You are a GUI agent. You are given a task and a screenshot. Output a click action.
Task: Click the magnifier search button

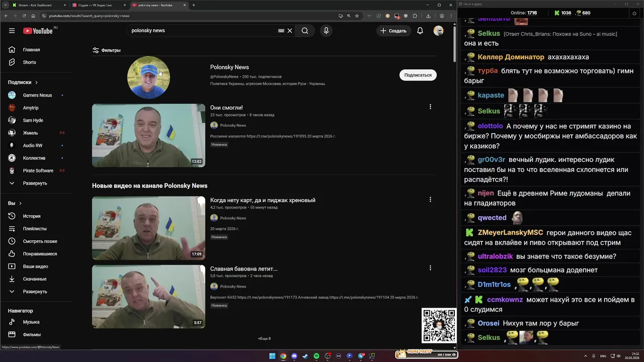(305, 31)
